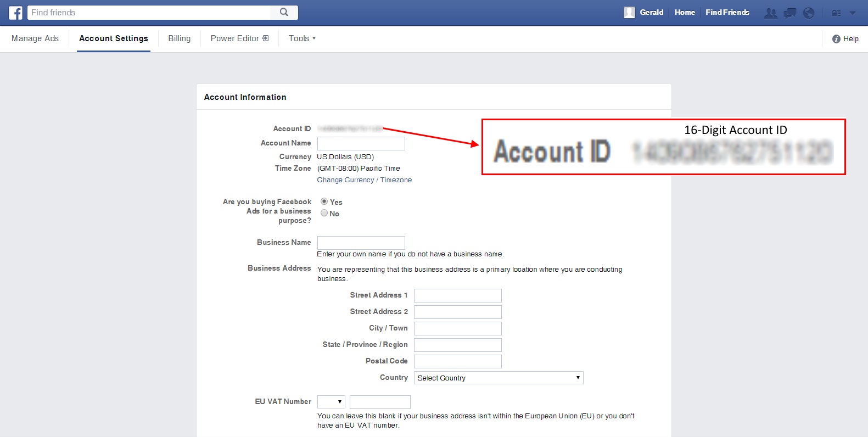Click the search magnifier button
868x437 pixels.
click(x=284, y=12)
